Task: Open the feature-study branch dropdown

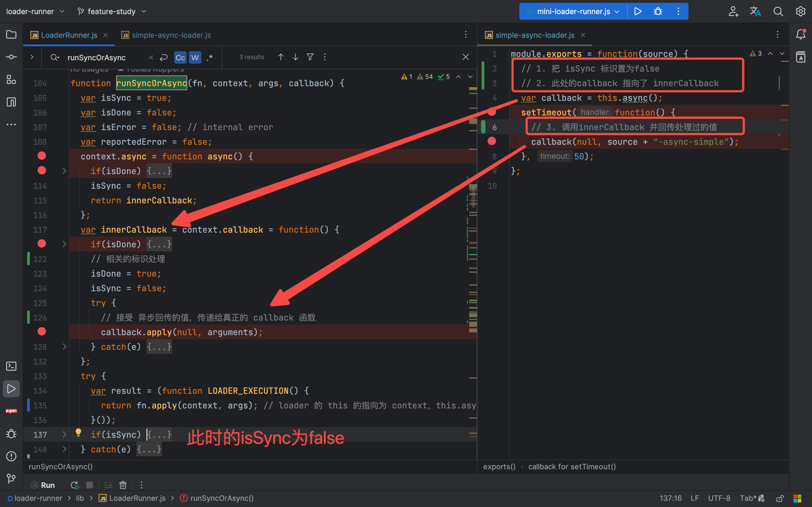Action: click(112, 11)
